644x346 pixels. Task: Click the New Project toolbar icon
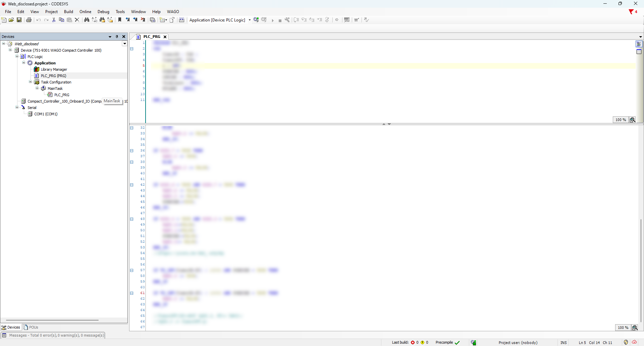[4, 20]
